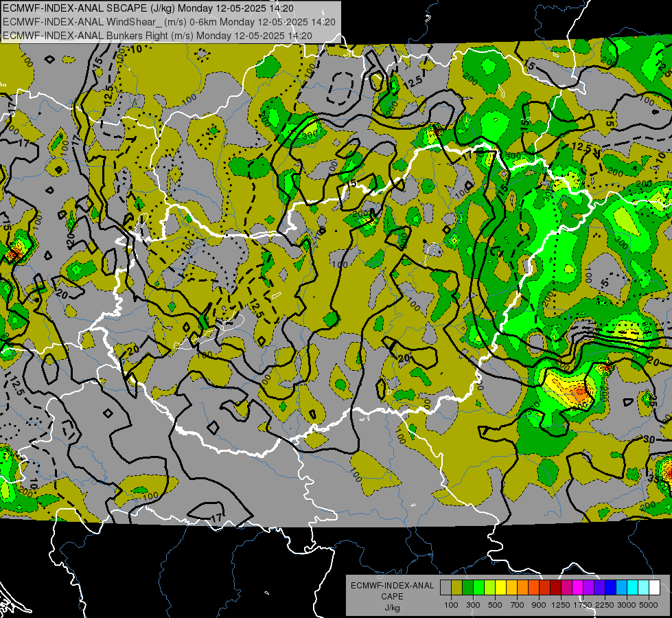The height and width of the screenshot is (618, 672).
Task: Click the 300 value on the legend scale
Action: click(473, 605)
